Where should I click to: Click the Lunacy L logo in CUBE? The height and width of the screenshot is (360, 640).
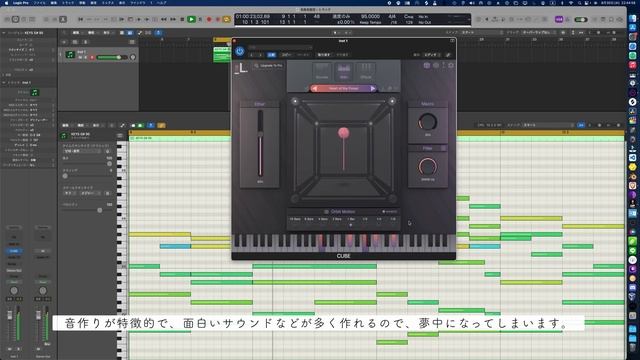(242, 68)
